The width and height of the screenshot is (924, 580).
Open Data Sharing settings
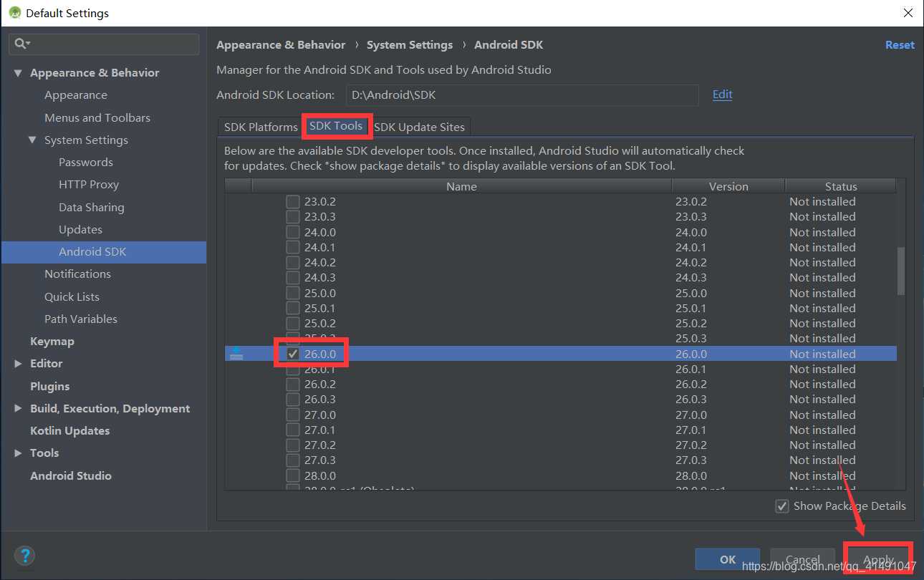[x=92, y=208]
